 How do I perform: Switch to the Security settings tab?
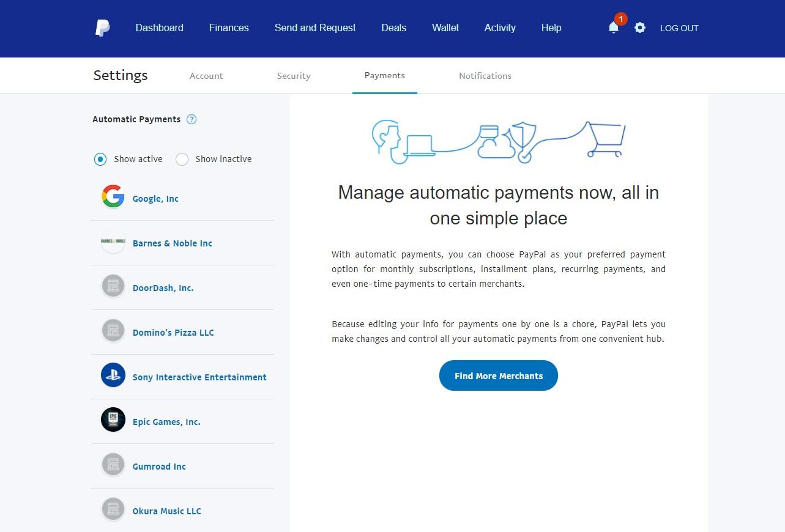[294, 76]
